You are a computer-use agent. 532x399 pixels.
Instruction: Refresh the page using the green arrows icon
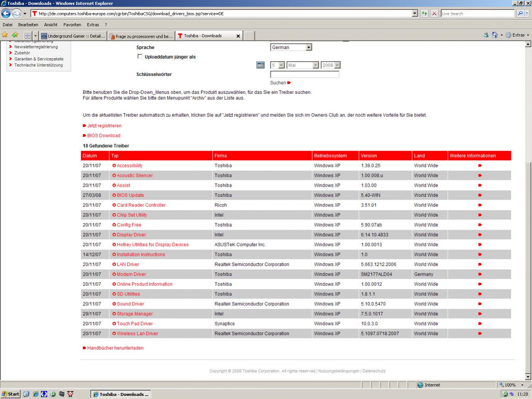424,14
